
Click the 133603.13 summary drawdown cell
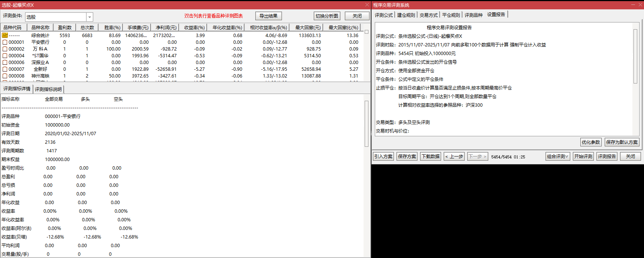(310, 36)
